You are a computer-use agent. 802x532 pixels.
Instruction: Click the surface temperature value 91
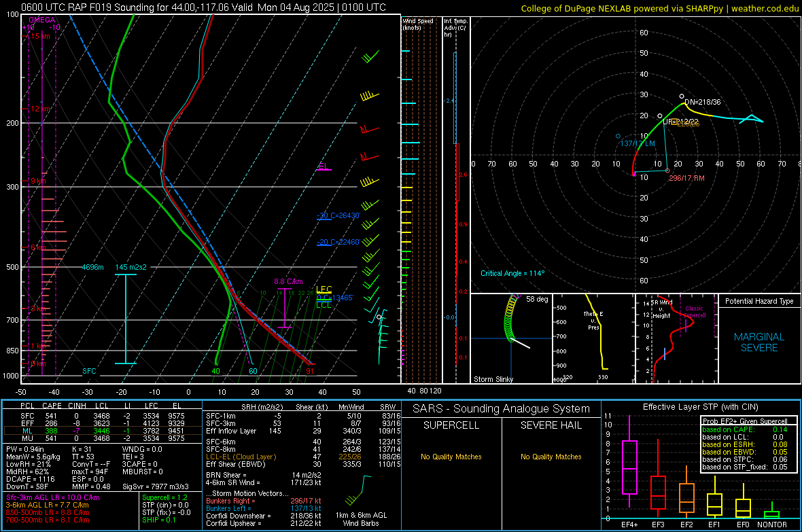click(x=310, y=371)
